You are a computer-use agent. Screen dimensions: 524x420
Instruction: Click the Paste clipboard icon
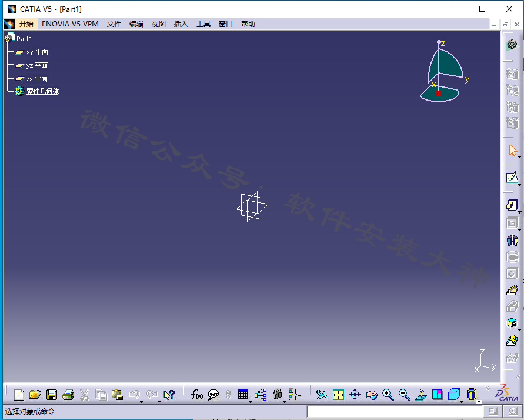click(x=117, y=395)
